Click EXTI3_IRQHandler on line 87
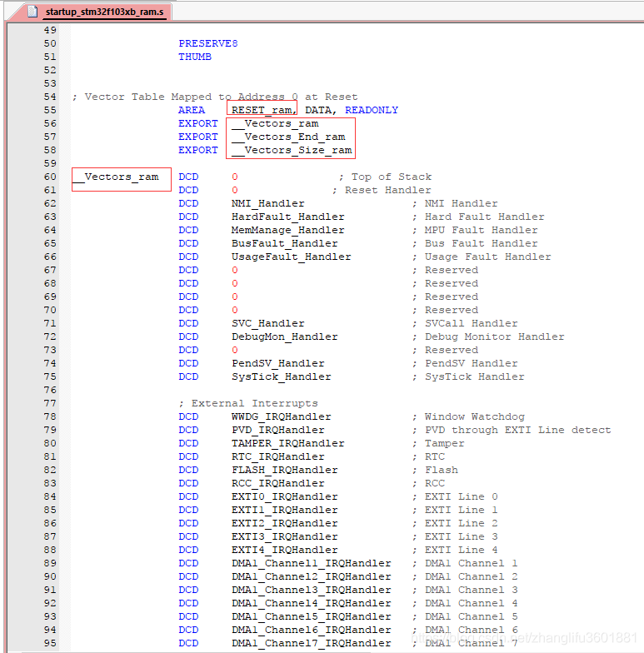This screenshot has height=653, width=644. pos(285,536)
